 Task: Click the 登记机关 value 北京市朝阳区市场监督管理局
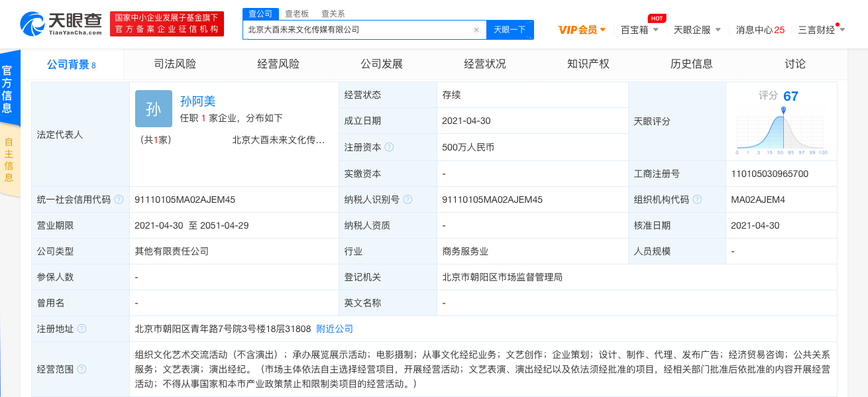pyautogui.click(x=502, y=277)
